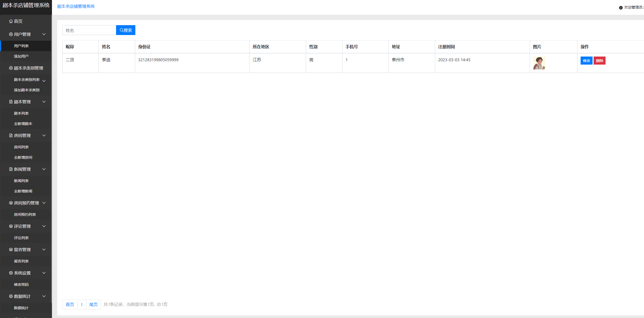Click the smiley icon beside 欢迎管理员
The width and height of the screenshot is (644, 318).
tap(621, 8)
